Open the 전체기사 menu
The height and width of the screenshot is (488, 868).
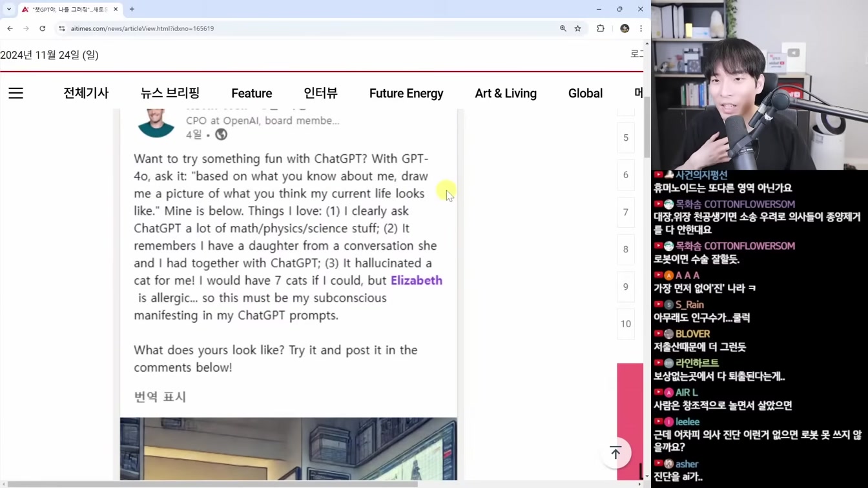click(x=86, y=93)
